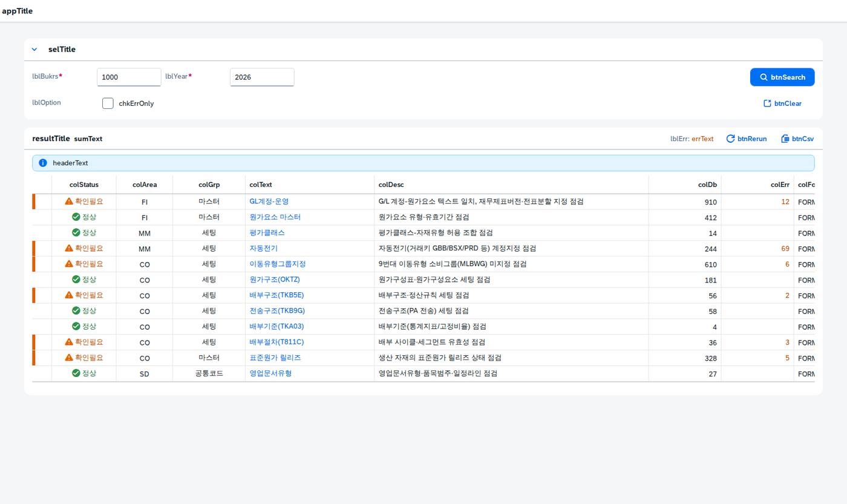Click description '배부 사이클·세그먼트 유효성 점검'
Image resolution: width=847 pixels, height=504 pixels.
432,342
